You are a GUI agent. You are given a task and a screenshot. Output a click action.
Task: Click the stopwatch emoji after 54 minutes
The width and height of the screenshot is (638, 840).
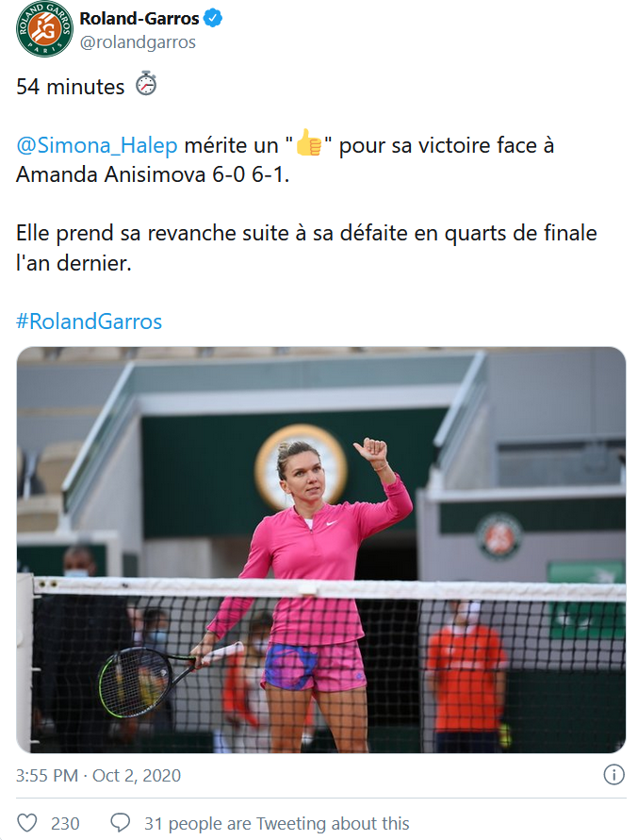[146, 84]
